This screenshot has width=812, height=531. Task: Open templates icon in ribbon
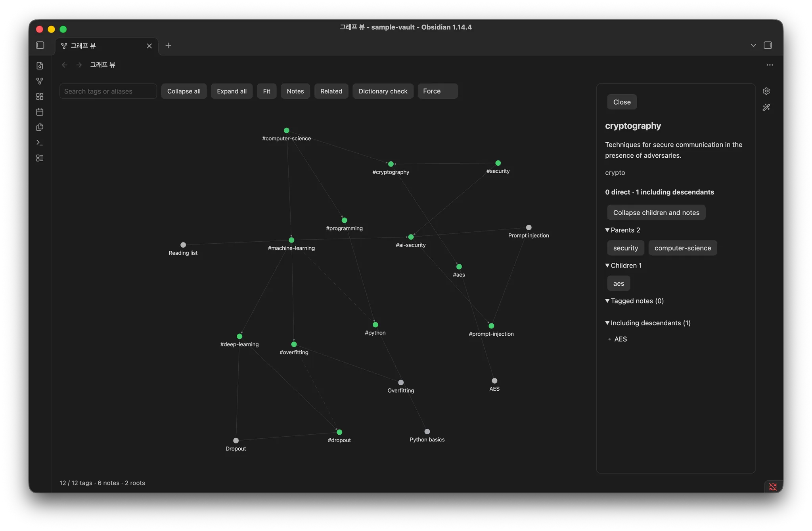[40, 127]
